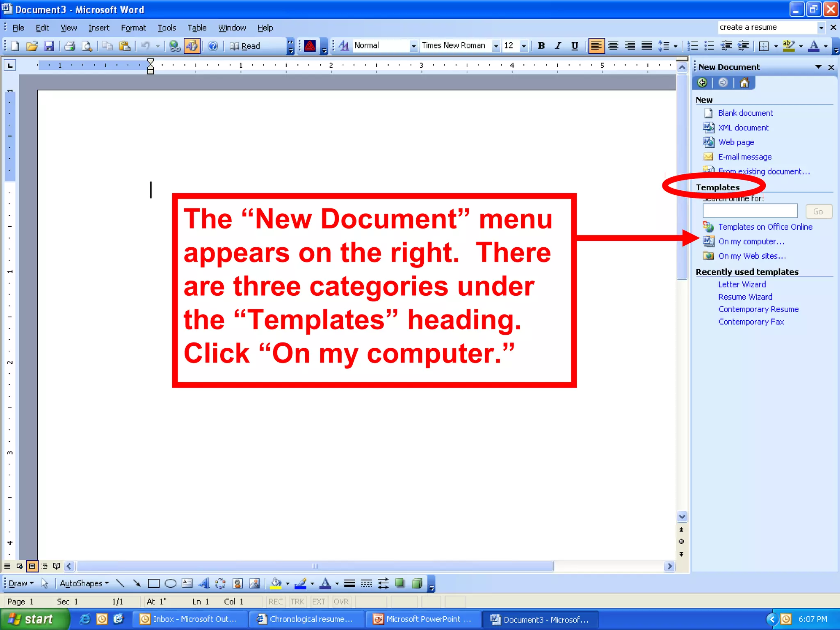Click the Insert Clip Art icon

pyautogui.click(x=237, y=583)
